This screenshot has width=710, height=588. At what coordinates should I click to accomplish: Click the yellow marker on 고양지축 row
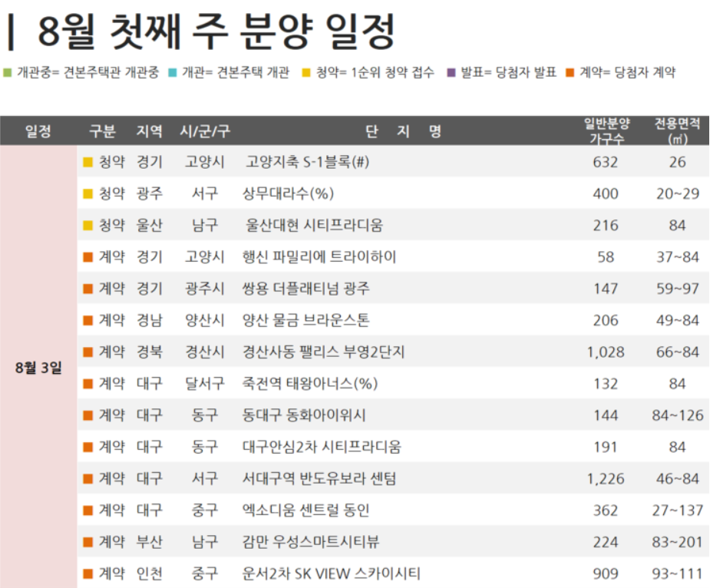(x=88, y=162)
